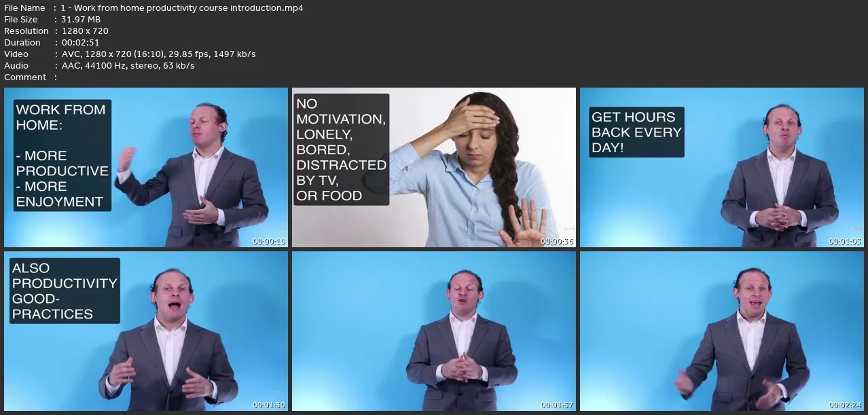Click the file name text ending .mp4

(182, 8)
